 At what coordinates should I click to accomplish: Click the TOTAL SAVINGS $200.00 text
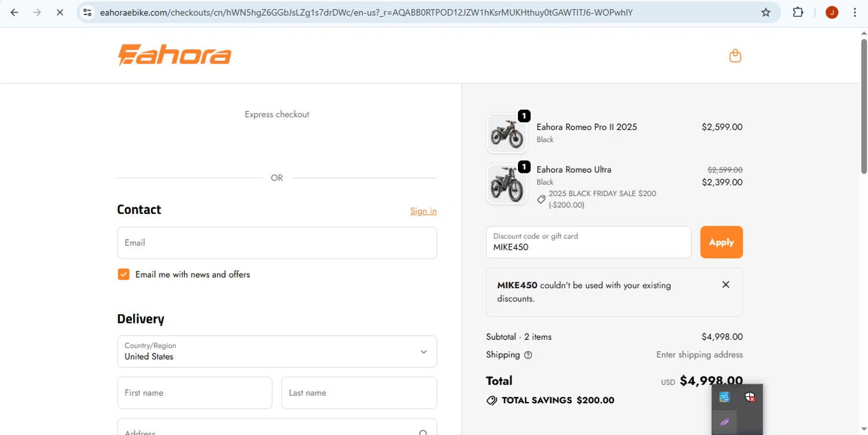[x=558, y=400]
